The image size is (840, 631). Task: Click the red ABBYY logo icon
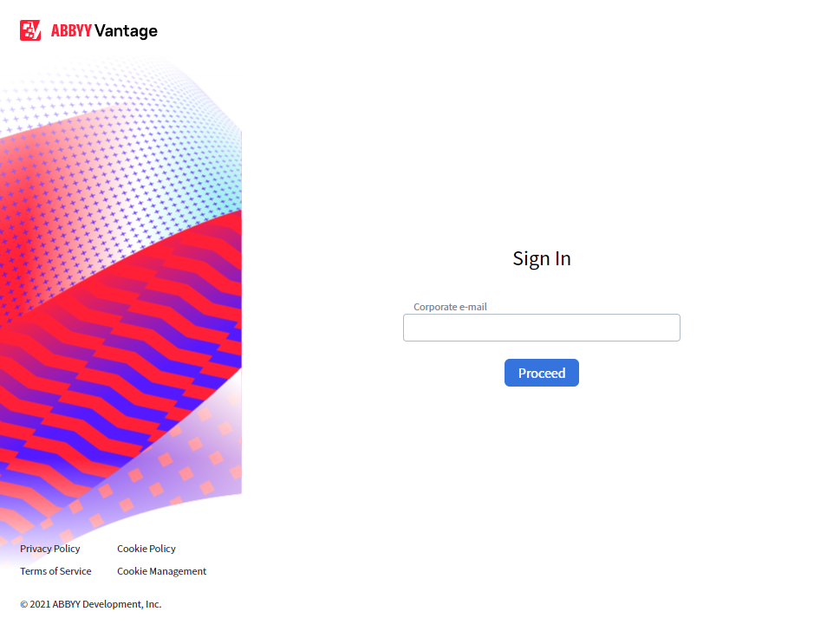[30, 30]
